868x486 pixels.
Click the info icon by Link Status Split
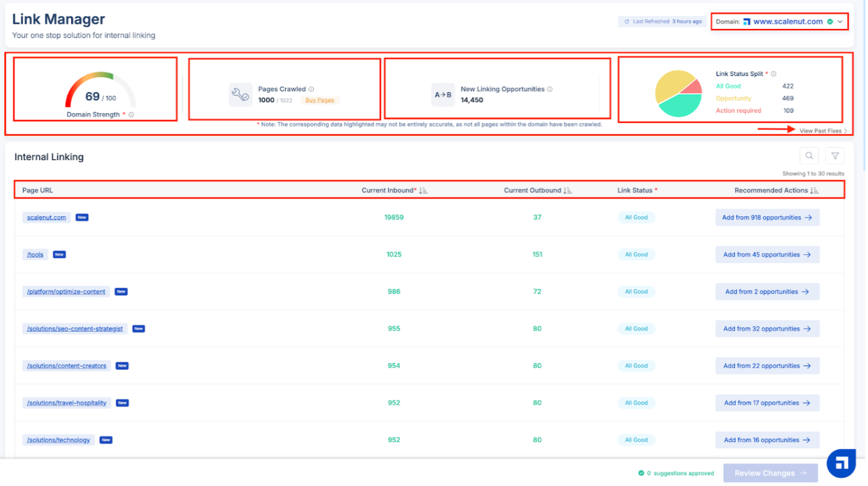773,74
